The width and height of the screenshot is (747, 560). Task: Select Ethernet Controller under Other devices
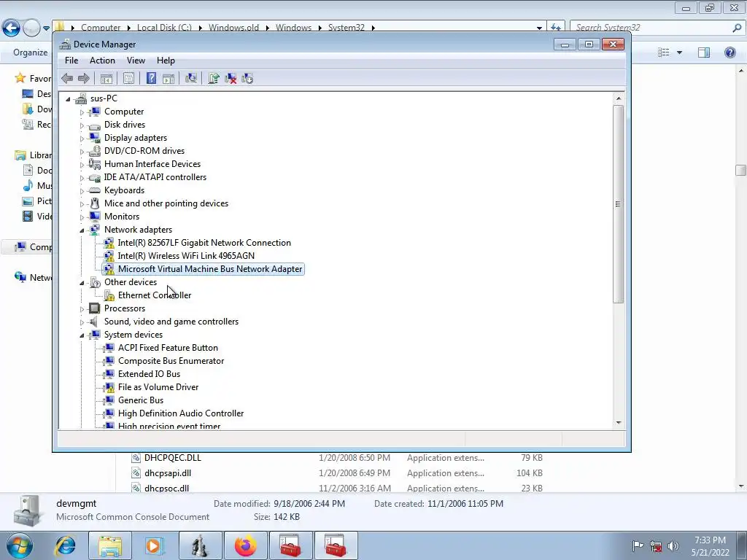[155, 295]
